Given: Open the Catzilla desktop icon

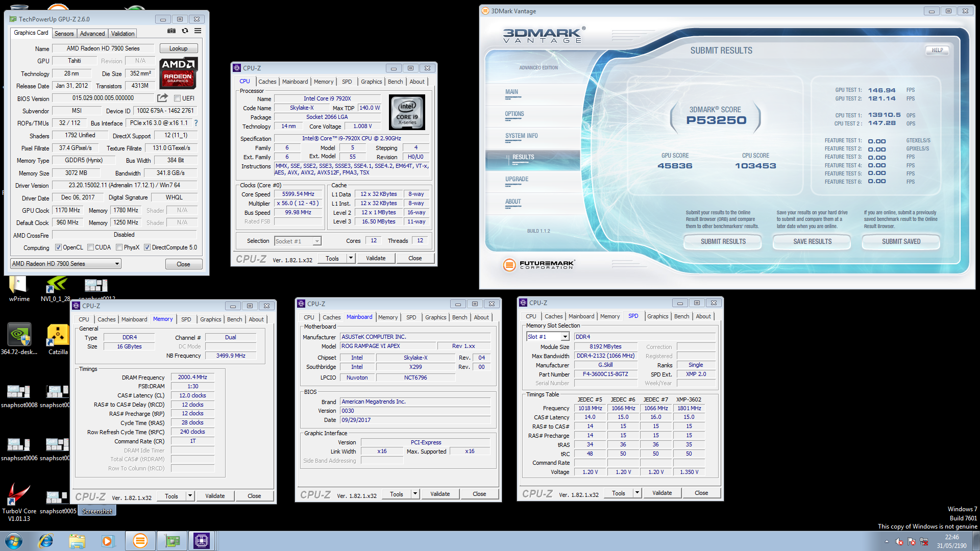Looking at the screenshot, I should pos(58,339).
